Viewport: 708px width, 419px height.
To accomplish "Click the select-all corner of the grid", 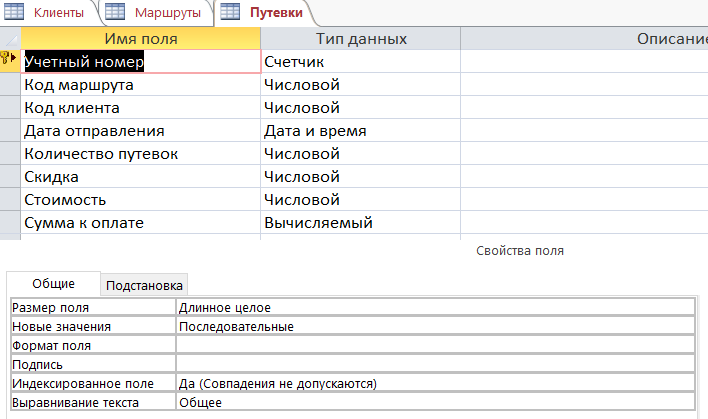I will click(x=10, y=38).
